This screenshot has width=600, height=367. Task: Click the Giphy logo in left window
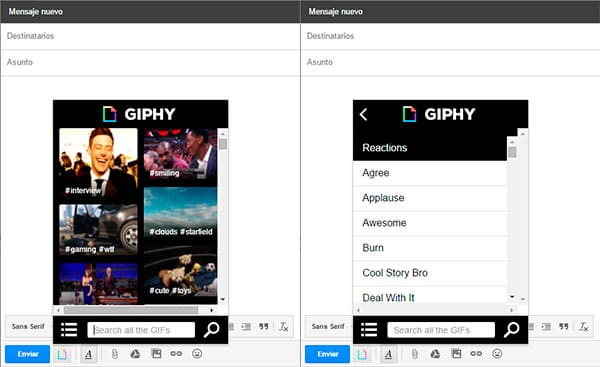point(139,114)
